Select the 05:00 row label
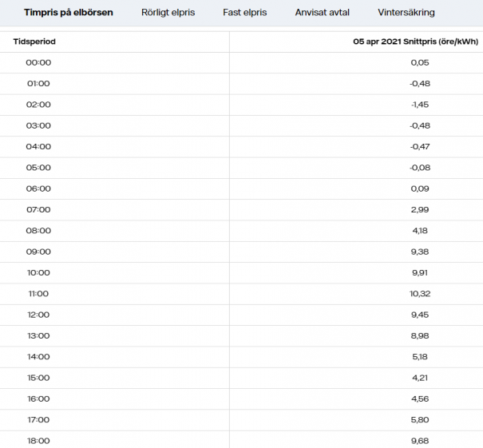The height and width of the screenshot is (448, 483). [x=38, y=168]
